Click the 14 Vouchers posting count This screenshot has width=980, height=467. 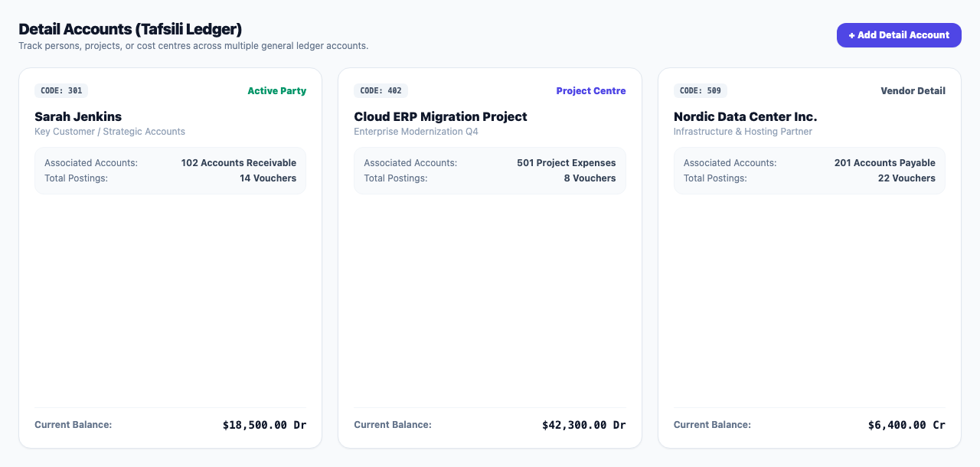pyautogui.click(x=268, y=178)
